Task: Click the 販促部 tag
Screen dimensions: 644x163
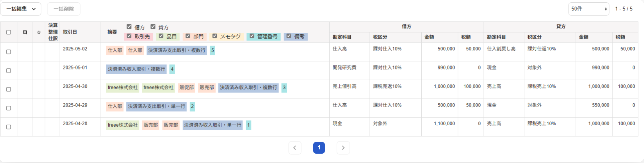Action: [187, 88]
